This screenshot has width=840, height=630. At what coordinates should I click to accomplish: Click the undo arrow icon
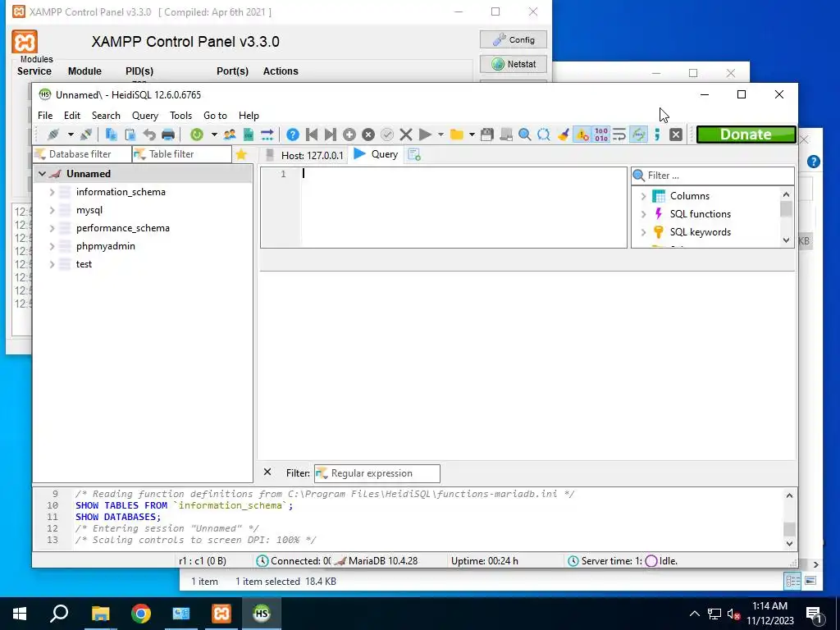coord(149,135)
